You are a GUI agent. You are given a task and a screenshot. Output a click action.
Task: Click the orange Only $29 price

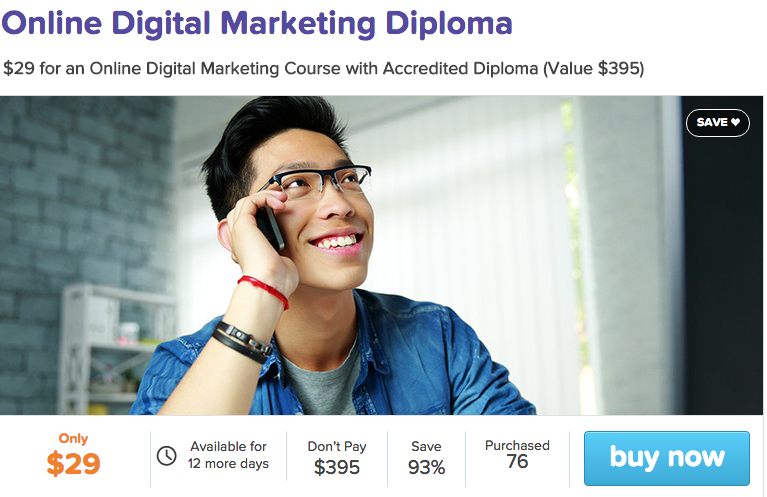pos(73,455)
